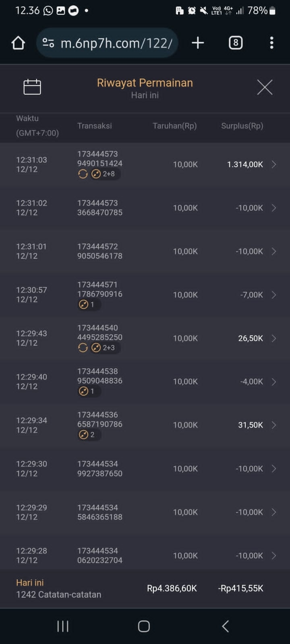Tap the m.6np7h.com address bar
Viewport: 290px width, 644px height.
click(116, 43)
